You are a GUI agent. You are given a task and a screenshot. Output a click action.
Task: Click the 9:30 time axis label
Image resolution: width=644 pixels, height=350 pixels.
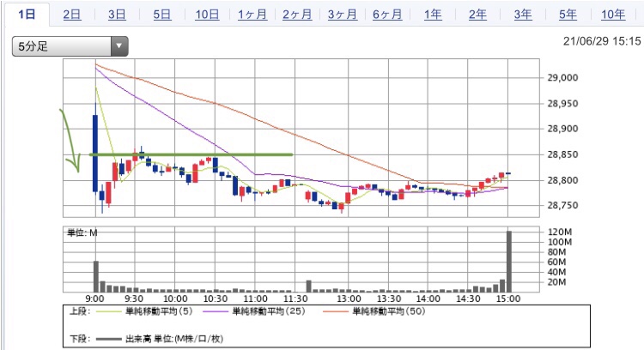coord(134,299)
